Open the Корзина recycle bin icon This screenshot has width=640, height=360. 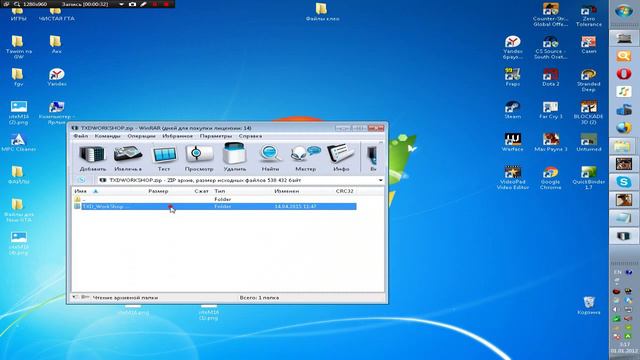coord(589,305)
